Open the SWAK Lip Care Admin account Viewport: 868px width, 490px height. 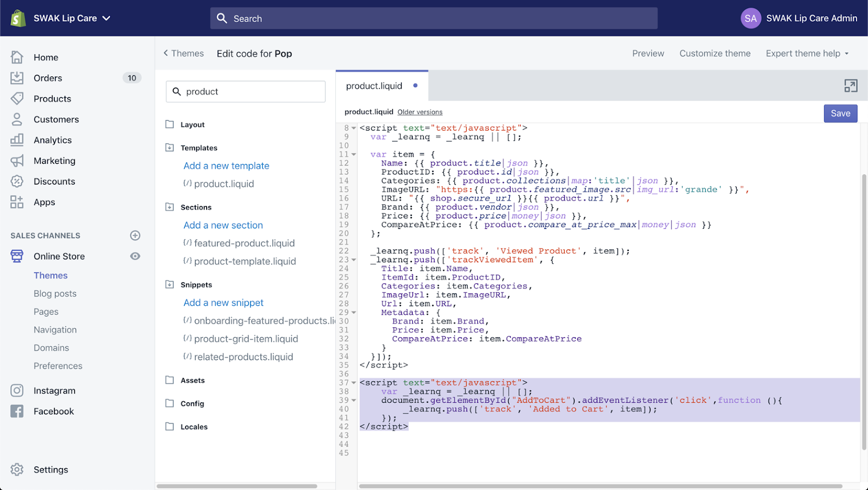tap(812, 18)
